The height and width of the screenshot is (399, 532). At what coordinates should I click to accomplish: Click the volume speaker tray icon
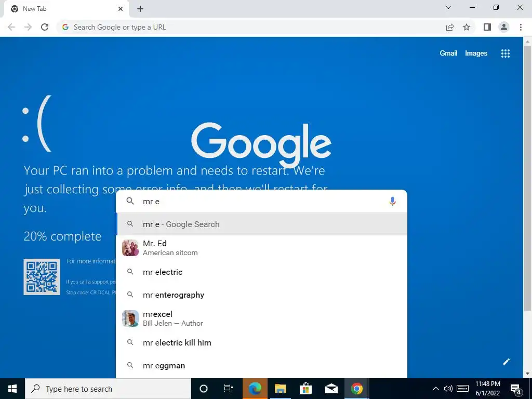click(448, 389)
